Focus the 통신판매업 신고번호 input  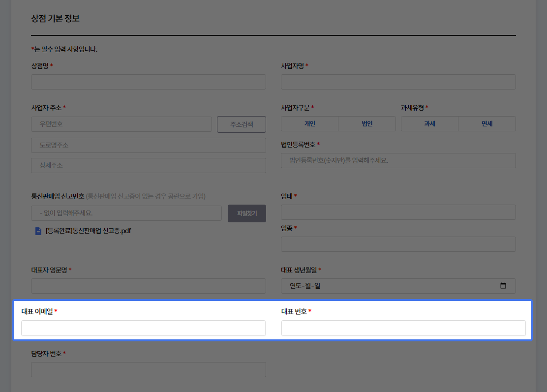[x=126, y=213]
